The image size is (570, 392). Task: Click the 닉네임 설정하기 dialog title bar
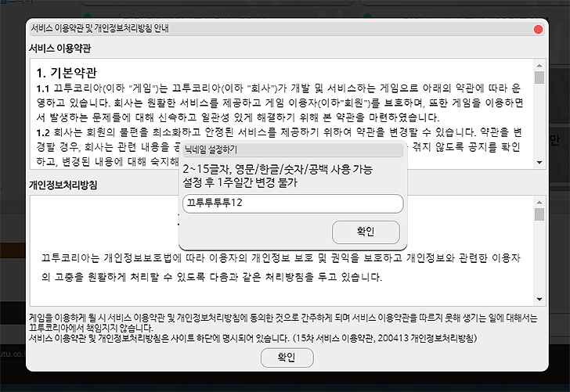[293, 149]
